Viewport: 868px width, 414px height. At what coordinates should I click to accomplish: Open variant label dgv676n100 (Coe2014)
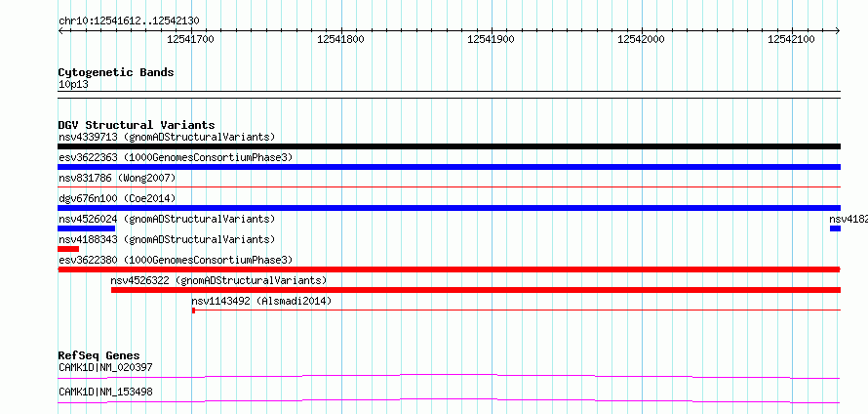117,198
